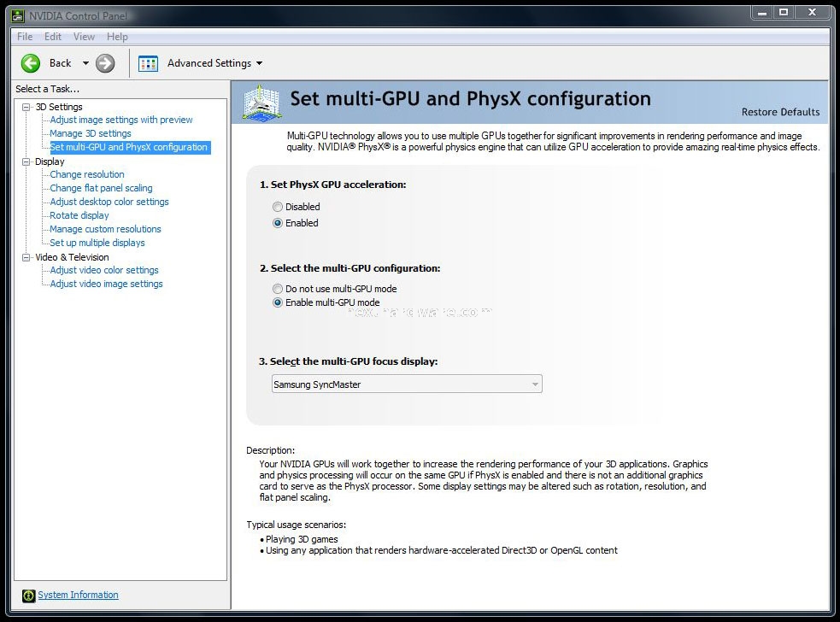Screen dimensions: 840x622
Task: Click the Back button label
Action: [60, 63]
